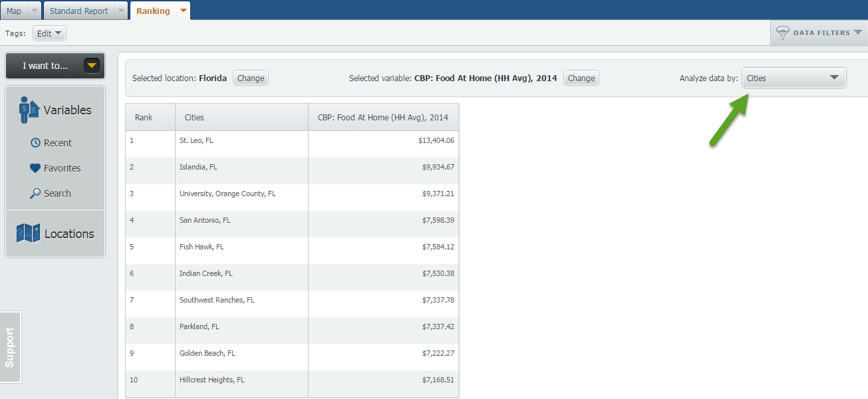Click the Data Filters funnel icon
This screenshot has height=399, width=868.
(783, 33)
